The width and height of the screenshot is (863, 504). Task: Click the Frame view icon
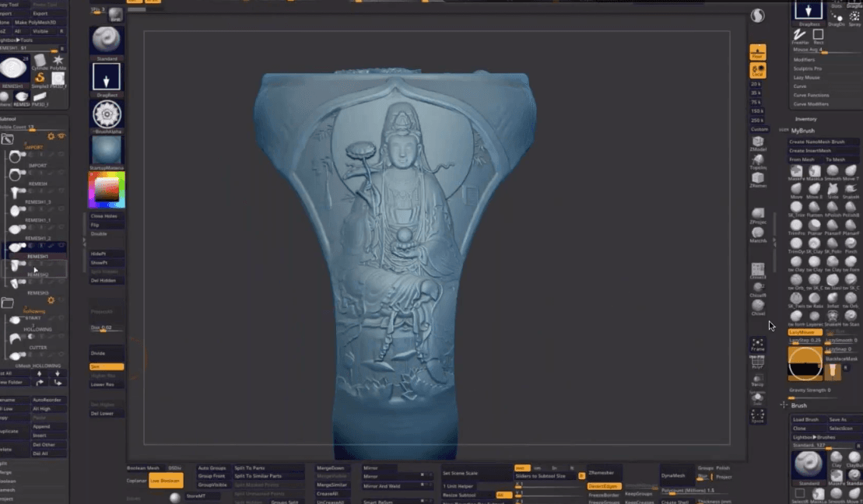(758, 345)
